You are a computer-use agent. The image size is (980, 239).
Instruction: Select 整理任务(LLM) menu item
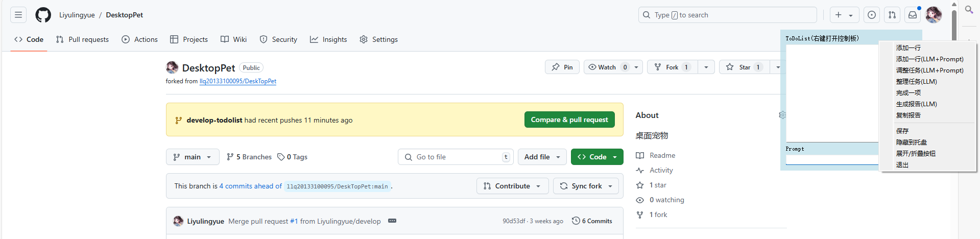point(927,82)
